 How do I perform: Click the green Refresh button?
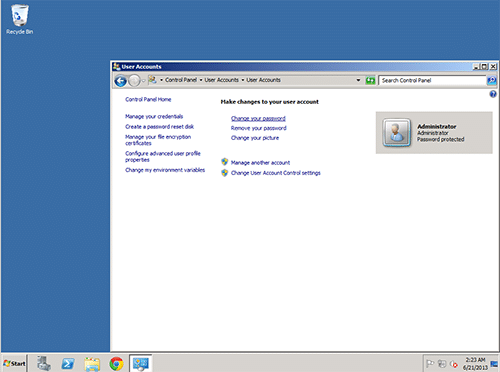370,80
